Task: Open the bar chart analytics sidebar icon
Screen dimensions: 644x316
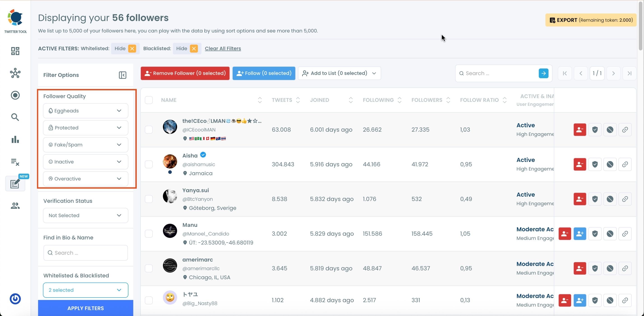Action: [15, 139]
